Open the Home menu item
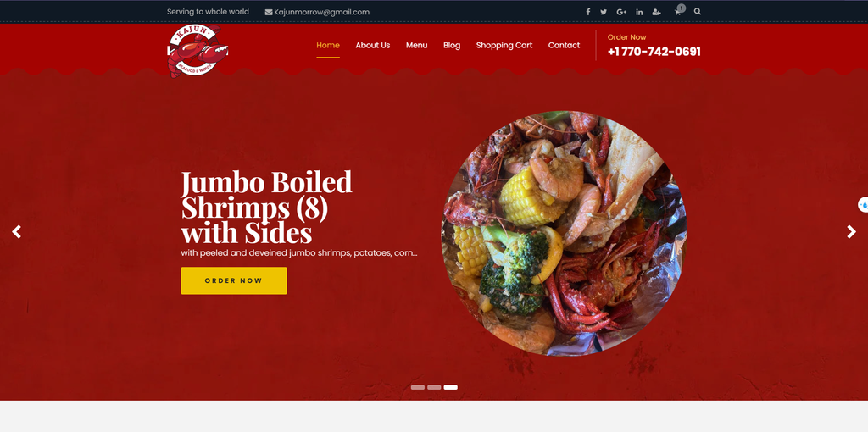The height and width of the screenshot is (432, 868). tap(328, 46)
